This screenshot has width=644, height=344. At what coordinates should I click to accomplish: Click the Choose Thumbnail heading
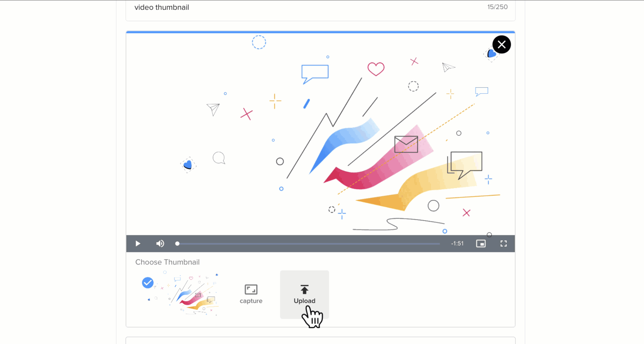click(x=167, y=262)
